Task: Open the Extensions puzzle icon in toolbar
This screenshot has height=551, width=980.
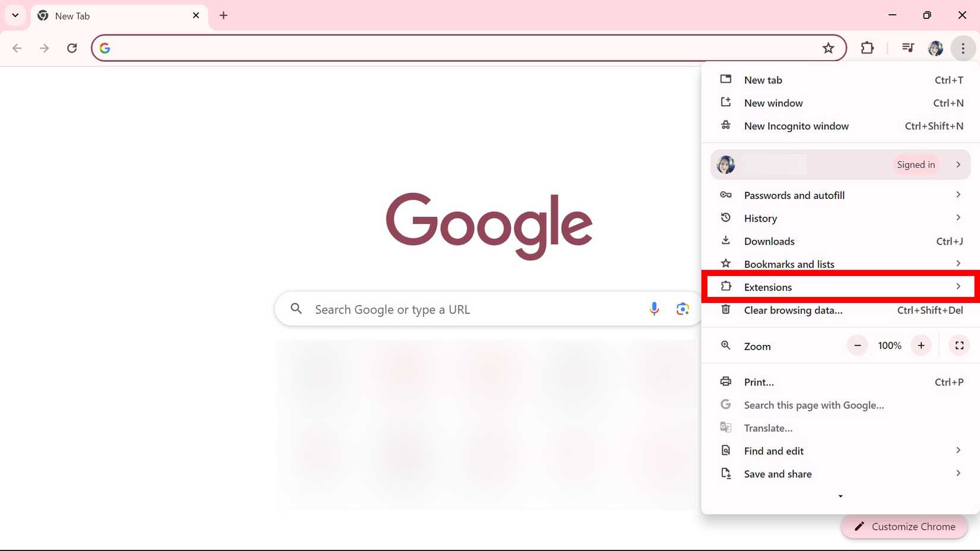Action: click(x=867, y=48)
